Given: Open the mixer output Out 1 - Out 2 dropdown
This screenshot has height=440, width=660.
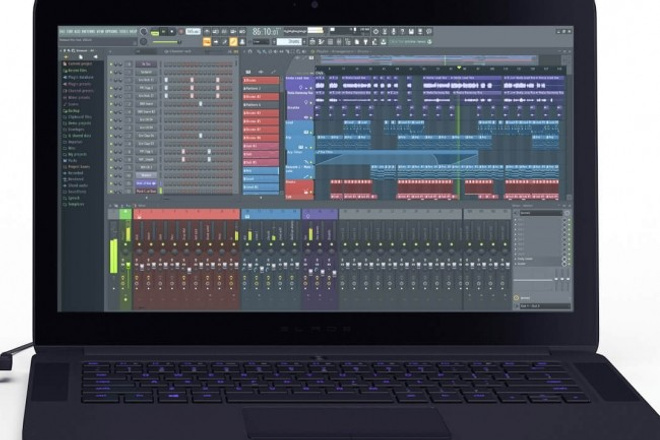Looking at the screenshot, I should pos(545,306).
